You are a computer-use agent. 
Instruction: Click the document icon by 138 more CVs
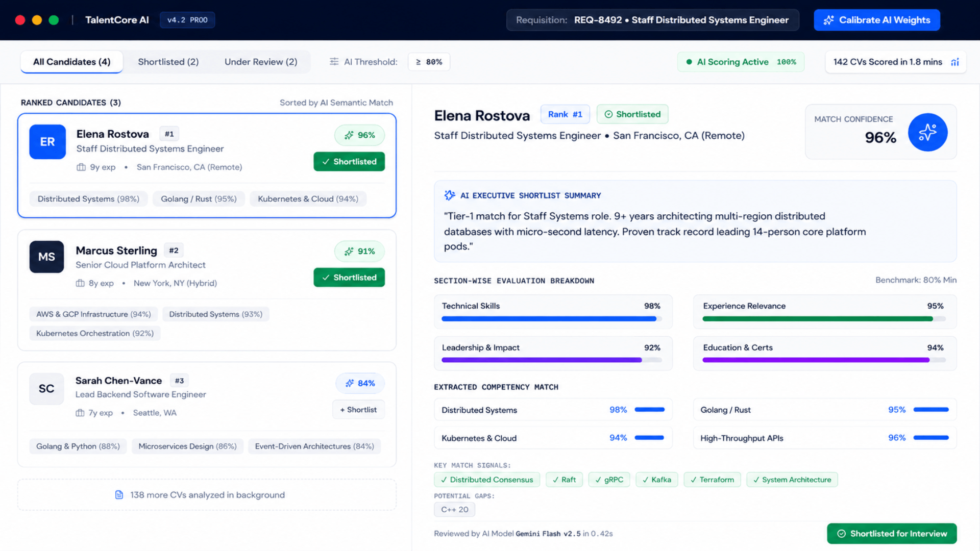(x=119, y=495)
